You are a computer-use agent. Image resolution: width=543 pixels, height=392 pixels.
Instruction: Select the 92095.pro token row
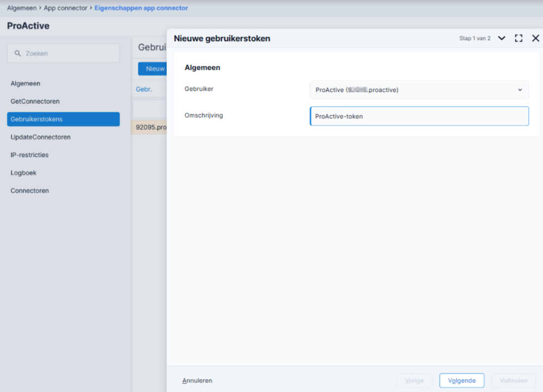coord(149,127)
